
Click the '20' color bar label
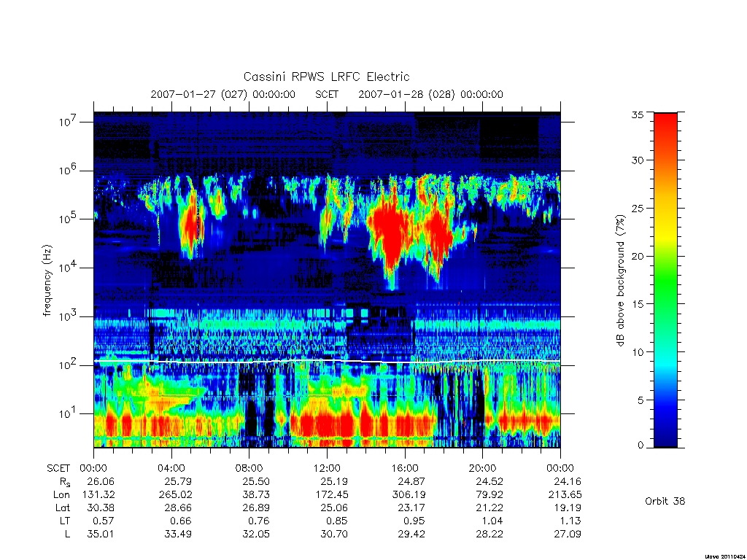pyautogui.click(x=638, y=256)
